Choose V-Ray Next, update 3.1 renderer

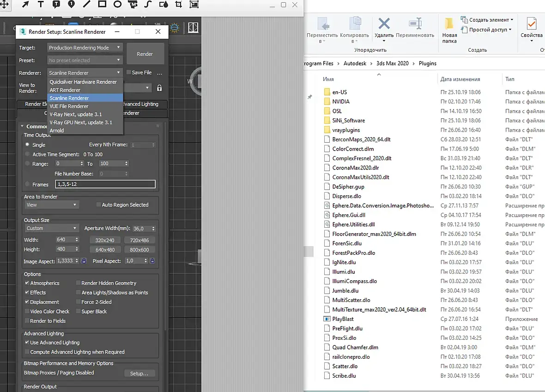(x=85, y=115)
